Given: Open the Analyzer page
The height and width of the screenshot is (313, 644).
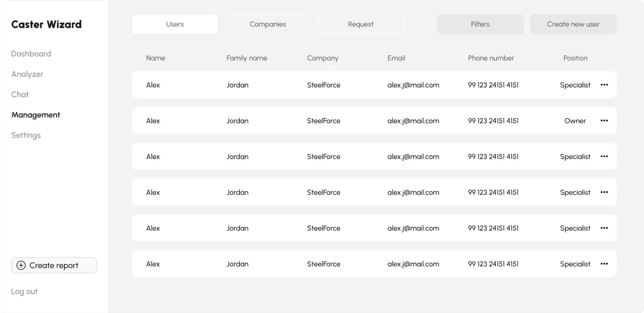Looking at the screenshot, I should point(27,74).
